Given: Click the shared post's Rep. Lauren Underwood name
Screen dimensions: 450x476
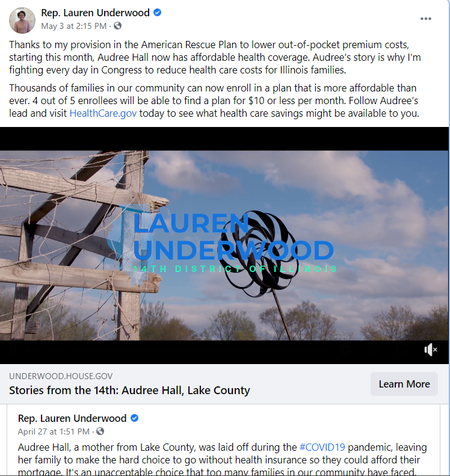Looking at the screenshot, I should pos(72,418).
